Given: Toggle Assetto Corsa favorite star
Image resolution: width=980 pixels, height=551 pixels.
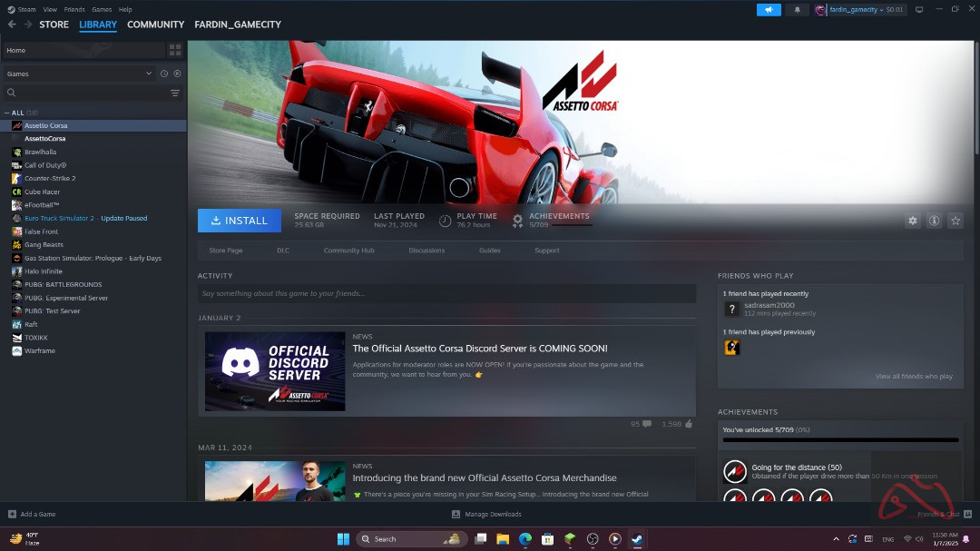Looking at the screenshot, I should click(x=955, y=221).
